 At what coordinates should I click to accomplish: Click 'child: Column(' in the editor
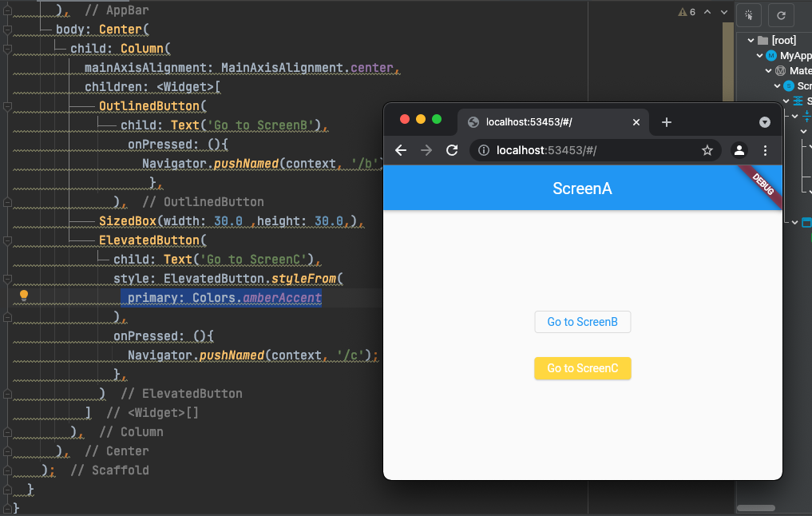[x=120, y=49]
